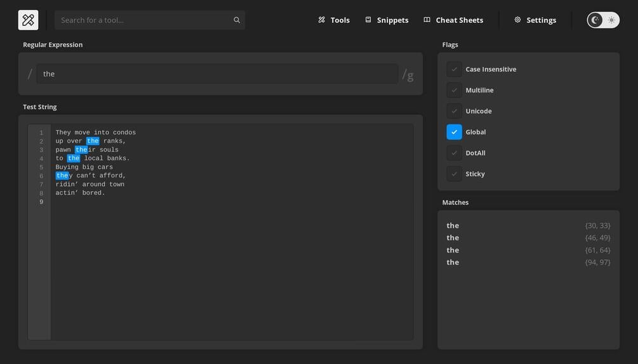638x364 pixels.
Task: Enable the Case Insensitive flag
Action: click(454, 69)
